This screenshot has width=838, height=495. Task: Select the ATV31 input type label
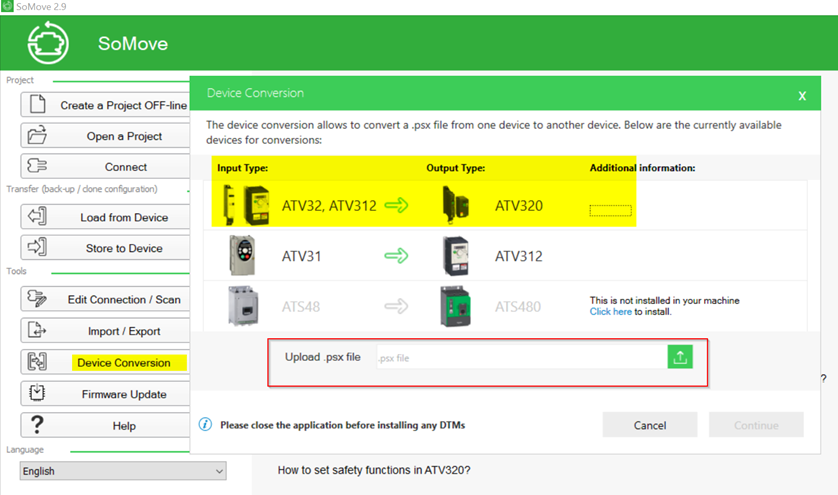tap(301, 256)
